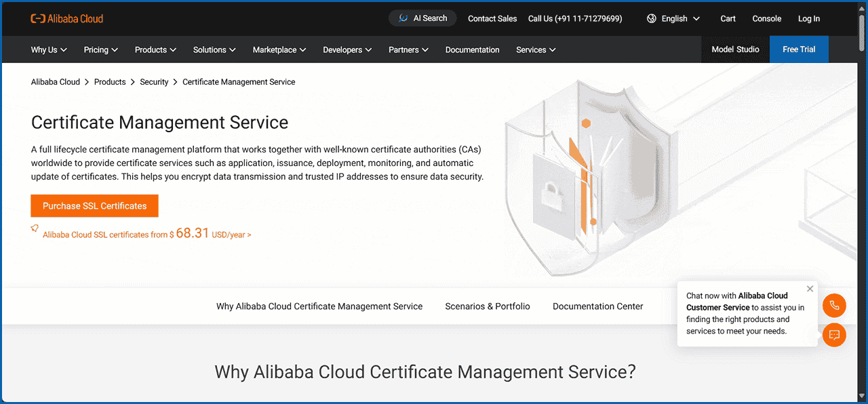Click Purchase SSL Certificates button

click(x=94, y=206)
